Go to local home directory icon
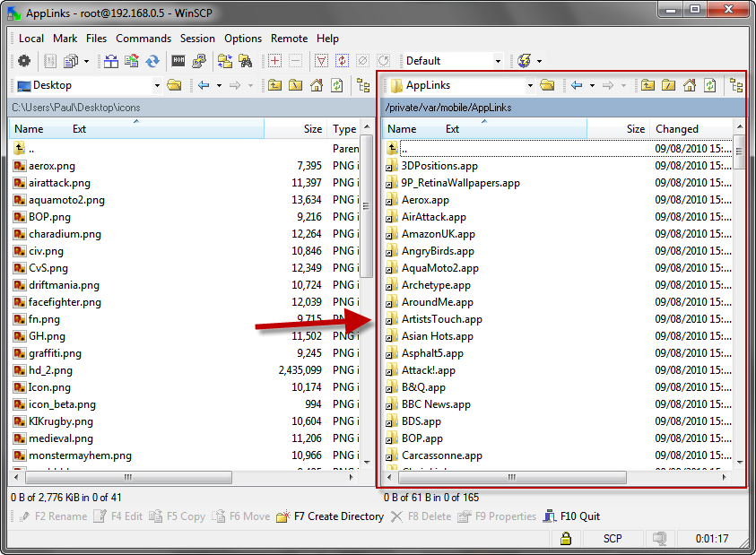Screen dimensions: 756x555 point(317,85)
